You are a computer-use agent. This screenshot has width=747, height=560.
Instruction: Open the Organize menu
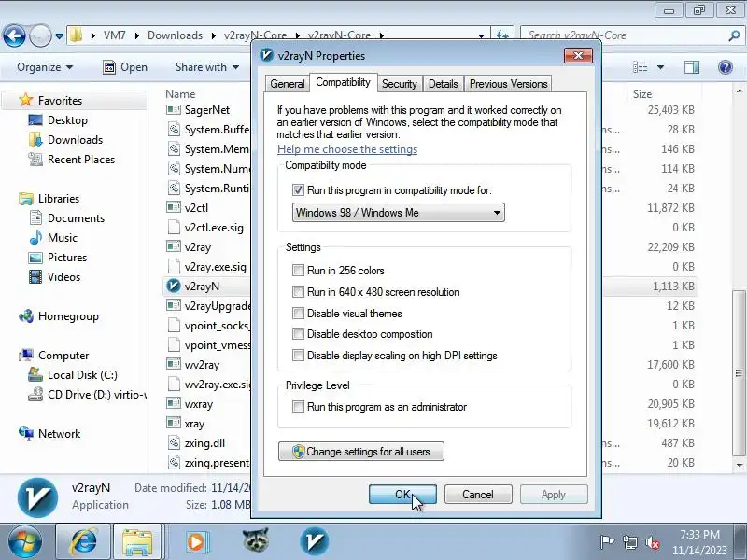pos(45,67)
